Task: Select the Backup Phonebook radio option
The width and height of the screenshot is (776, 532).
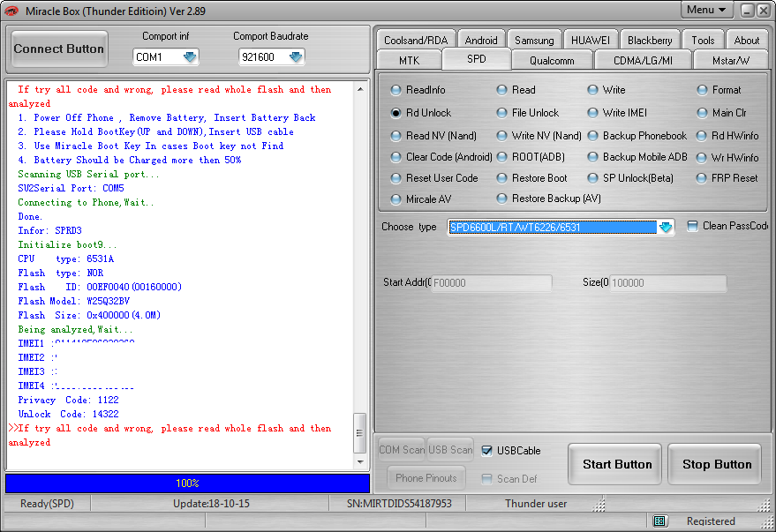Action: [637, 136]
